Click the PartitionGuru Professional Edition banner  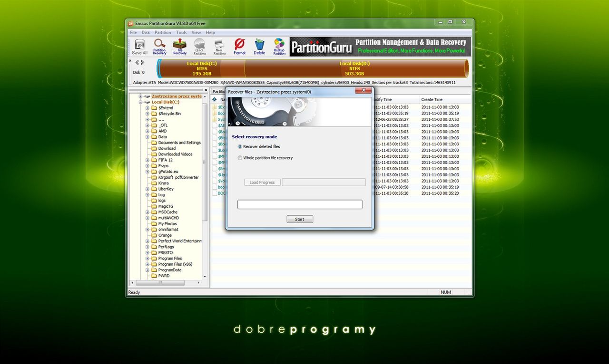click(x=380, y=47)
